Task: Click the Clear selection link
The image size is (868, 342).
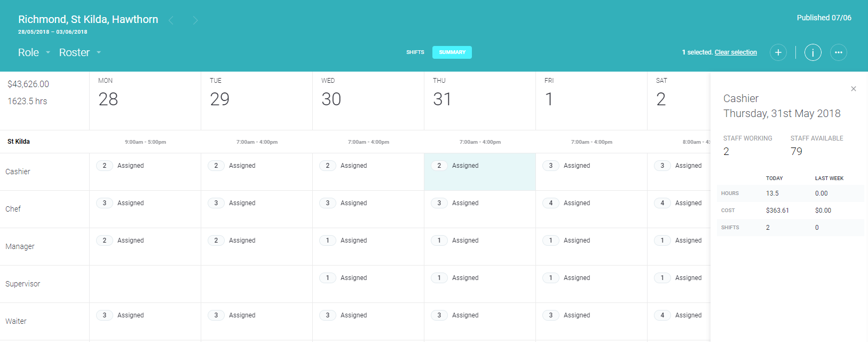Action: coord(735,52)
